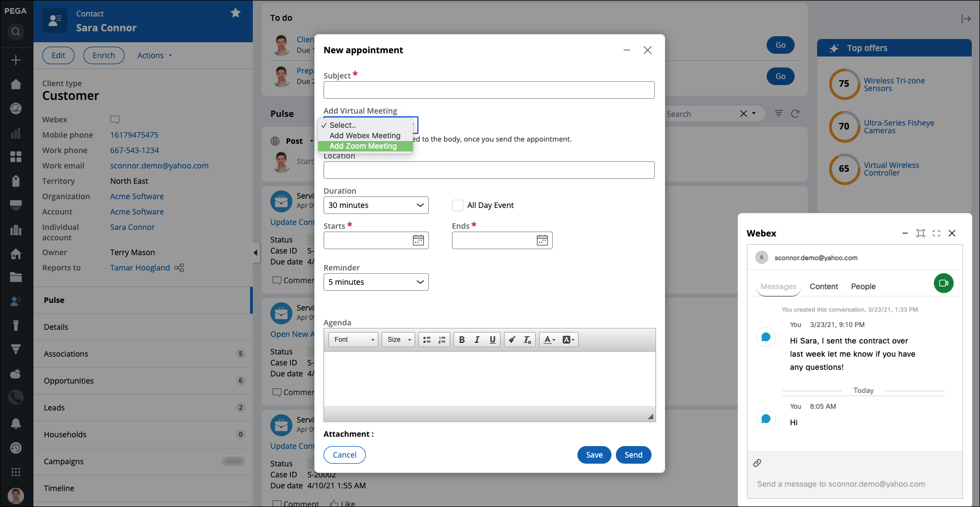This screenshot has height=507, width=980.
Task: Click the paperclip attachment icon in Webex
Action: pos(757,463)
